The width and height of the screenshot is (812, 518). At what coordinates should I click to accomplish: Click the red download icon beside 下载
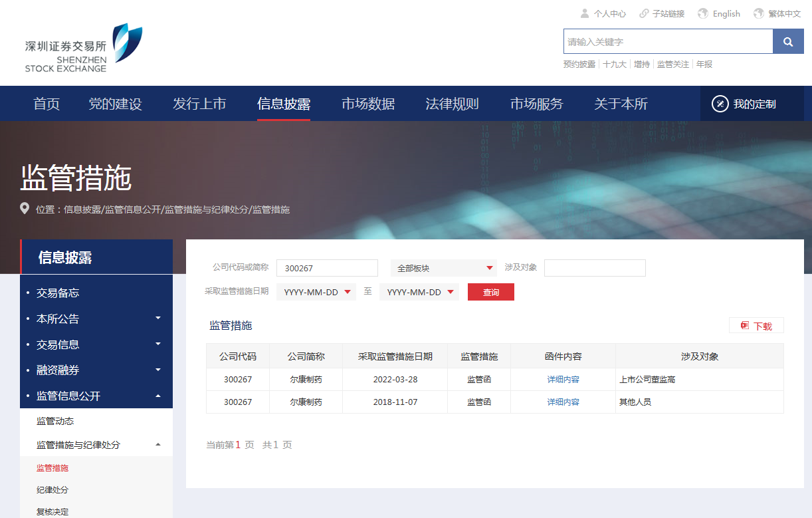[x=745, y=325]
